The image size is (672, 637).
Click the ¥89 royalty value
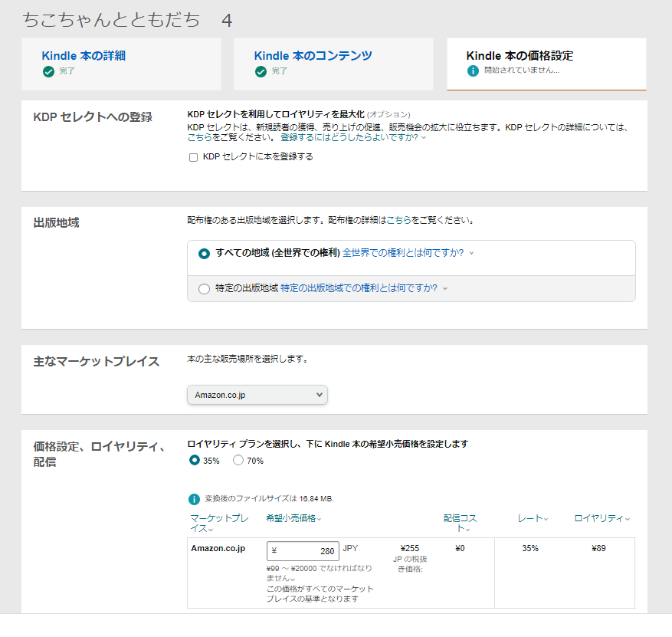click(598, 548)
